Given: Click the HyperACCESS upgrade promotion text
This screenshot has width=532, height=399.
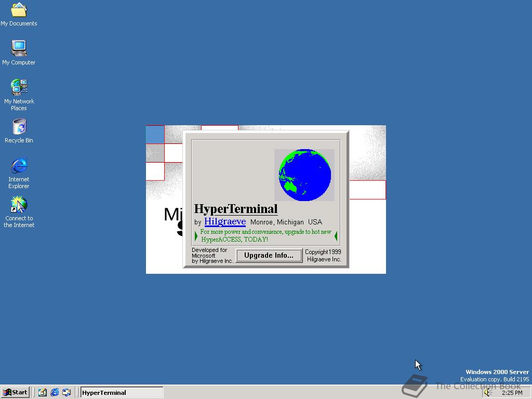Looking at the screenshot, I should pyautogui.click(x=265, y=235).
